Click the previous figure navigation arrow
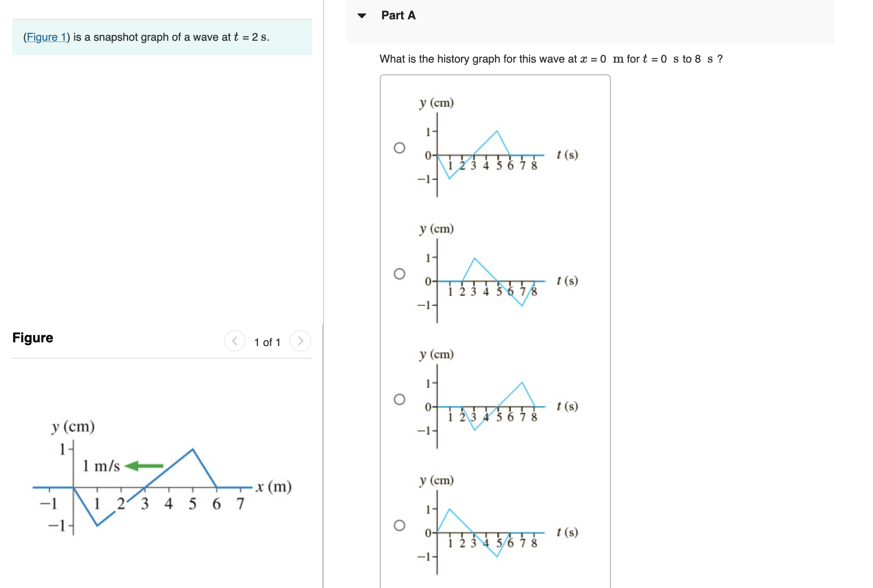 pos(235,341)
